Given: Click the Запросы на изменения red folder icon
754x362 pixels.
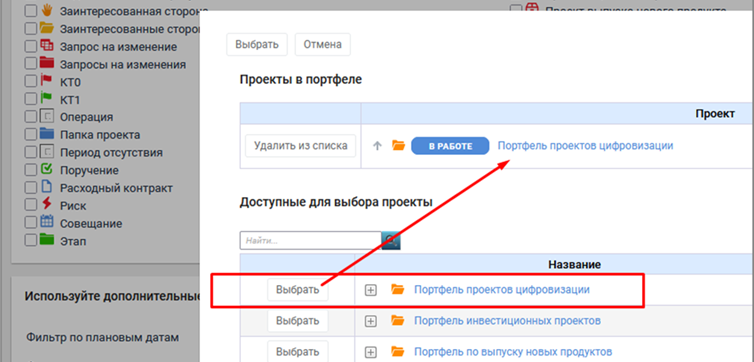Looking at the screenshot, I should [x=47, y=63].
